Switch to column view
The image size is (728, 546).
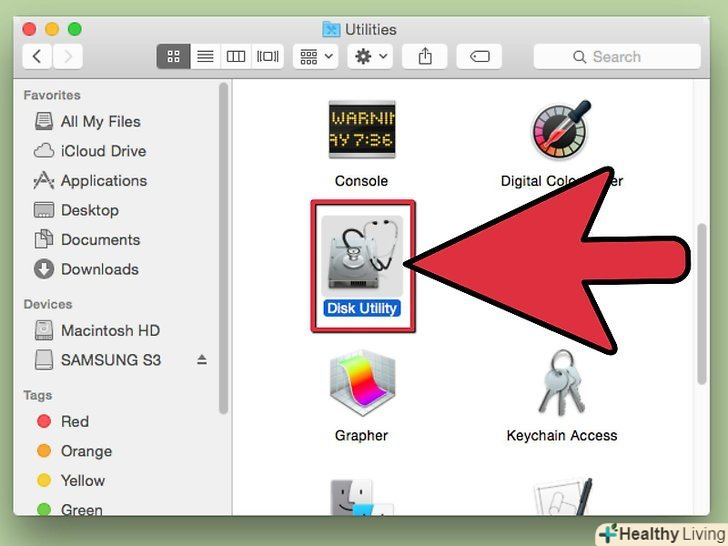click(236, 57)
